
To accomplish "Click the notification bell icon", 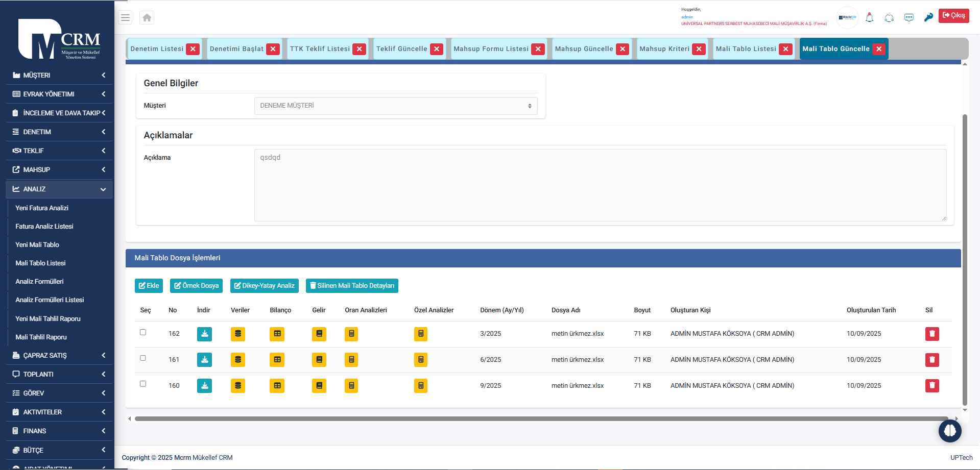I will click(x=869, y=17).
